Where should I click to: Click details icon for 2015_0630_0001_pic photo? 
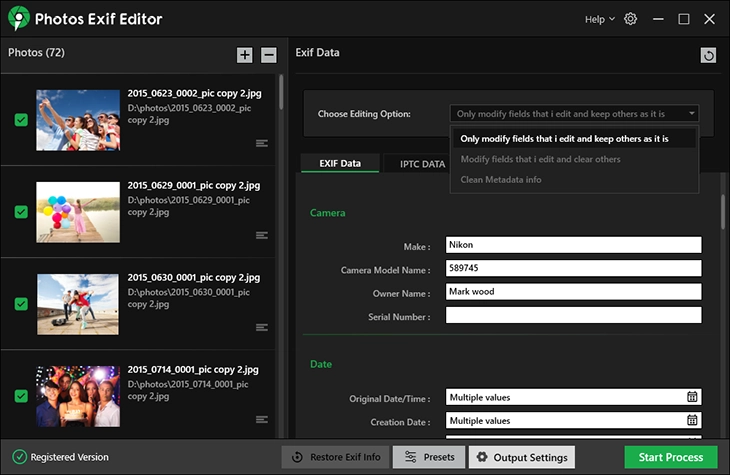coord(262,327)
